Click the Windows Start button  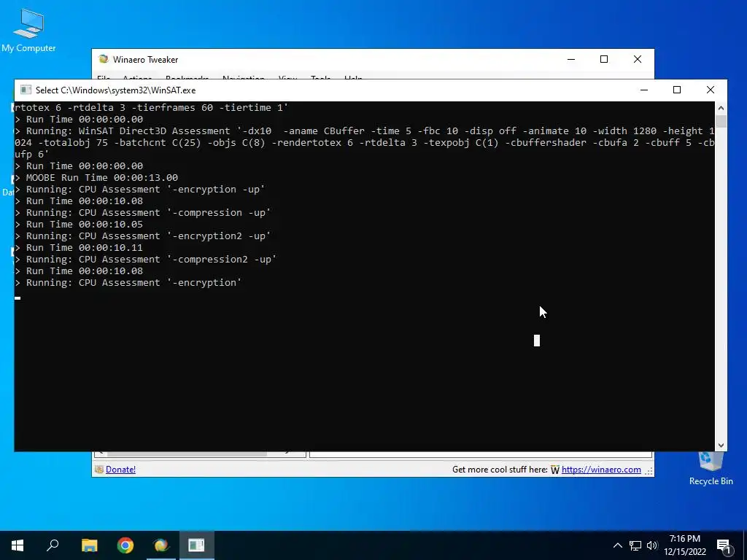(x=18, y=545)
